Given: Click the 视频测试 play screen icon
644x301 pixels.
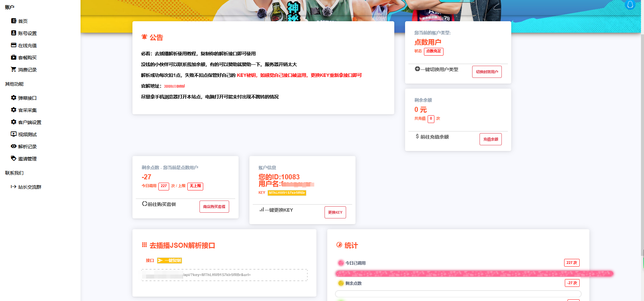Looking at the screenshot, I should [13, 134].
